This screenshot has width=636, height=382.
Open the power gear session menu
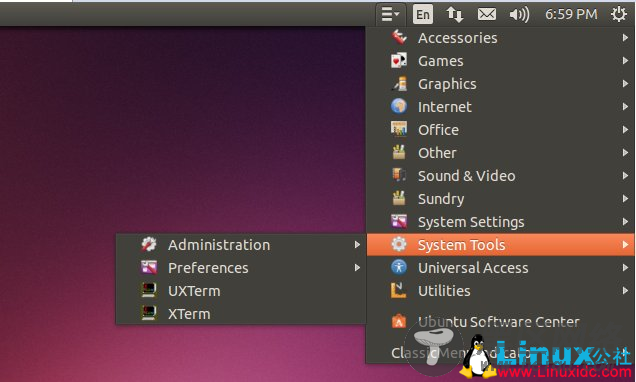tap(619, 15)
